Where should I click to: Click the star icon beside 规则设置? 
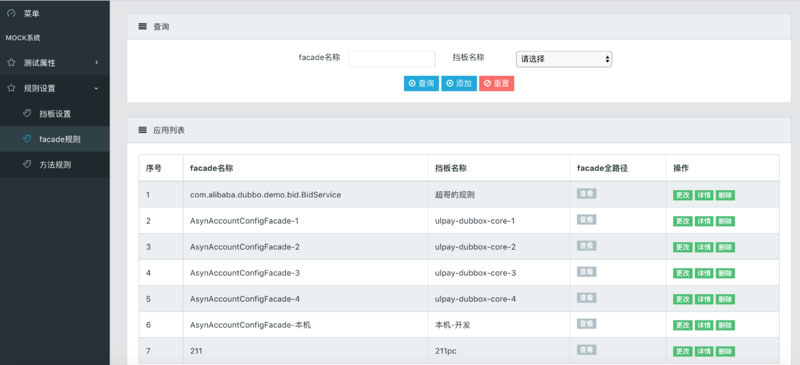pyautogui.click(x=11, y=88)
